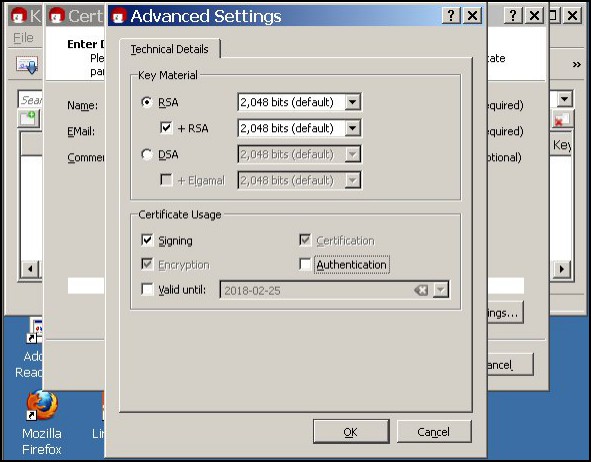Click Advanced Settings button in Certificate wizard
Screen dimensions: 591x462
pos(505,312)
